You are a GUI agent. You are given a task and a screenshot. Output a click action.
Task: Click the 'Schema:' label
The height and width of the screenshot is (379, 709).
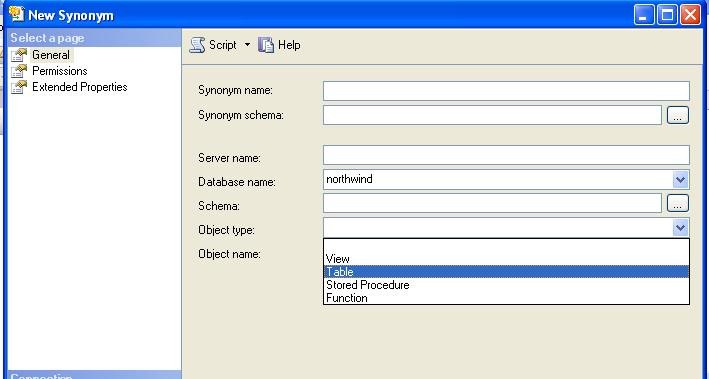click(x=219, y=206)
